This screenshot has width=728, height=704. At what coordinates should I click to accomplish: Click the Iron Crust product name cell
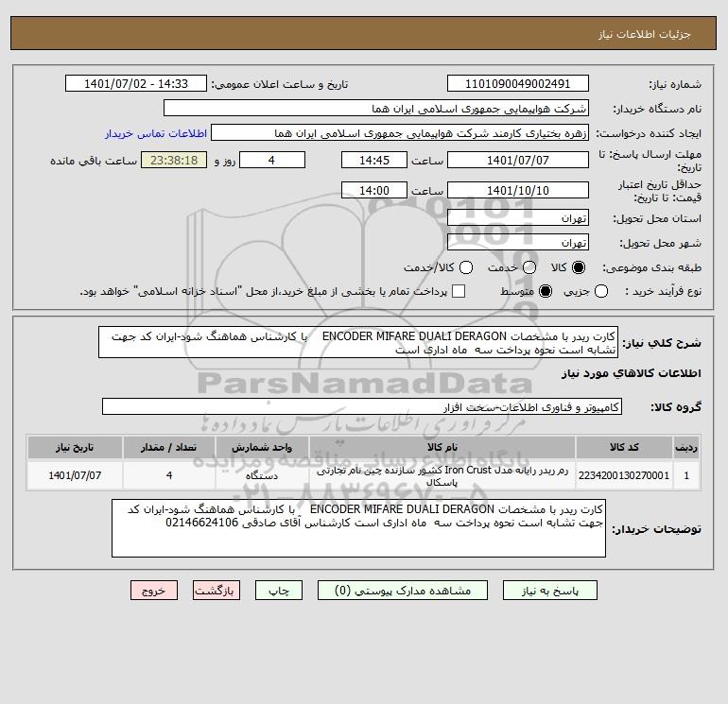[442, 475]
